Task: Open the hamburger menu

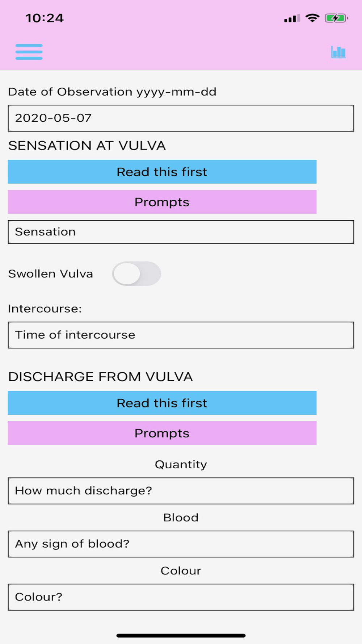Action: [x=29, y=52]
